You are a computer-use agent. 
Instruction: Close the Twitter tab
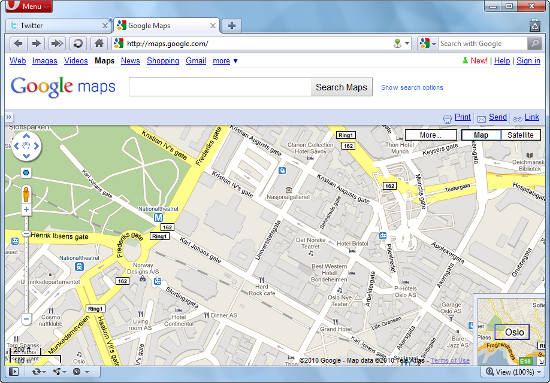(x=105, y=26)
